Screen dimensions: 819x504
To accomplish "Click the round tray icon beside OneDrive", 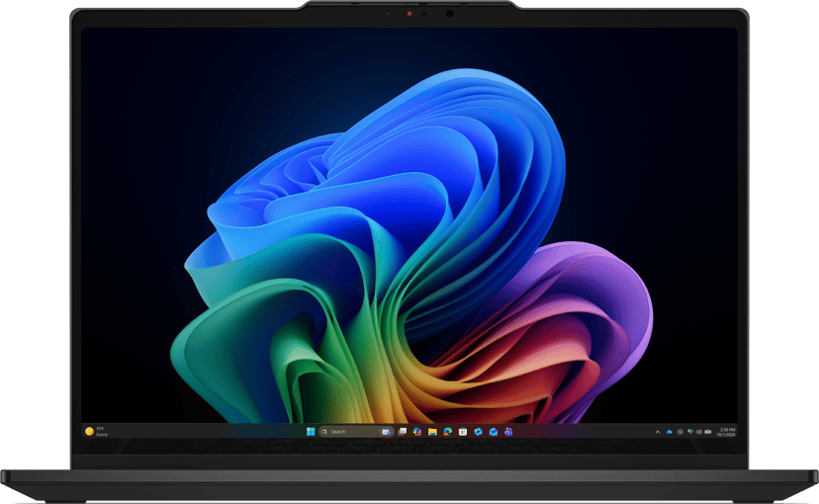I will pyautogui.click(x=681, y=432).
